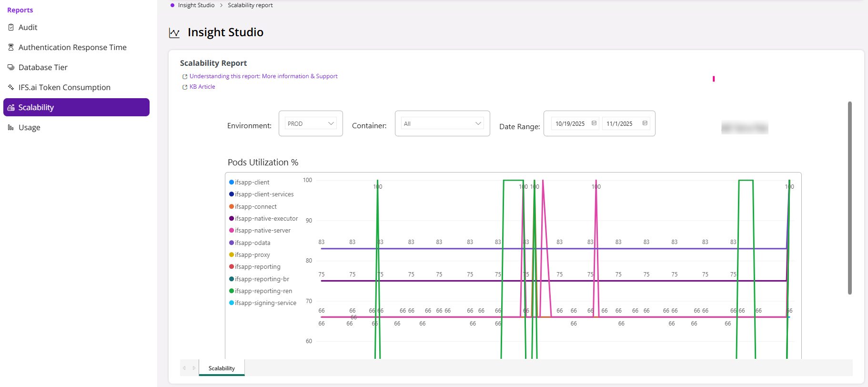Open Understanding this report support link
Image resolution: width=868 pixels, height=387 pixels.
click(263, 76)
